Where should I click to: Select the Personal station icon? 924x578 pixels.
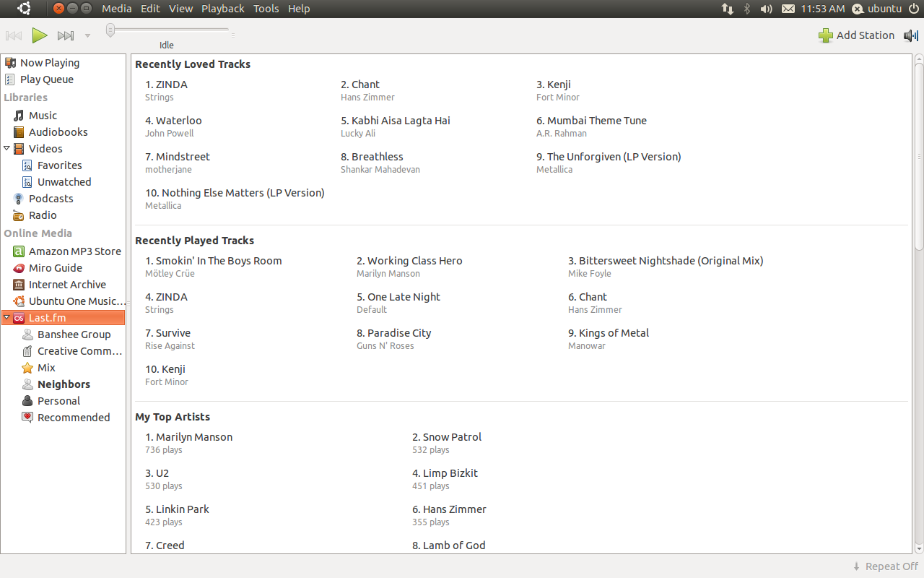27,401
